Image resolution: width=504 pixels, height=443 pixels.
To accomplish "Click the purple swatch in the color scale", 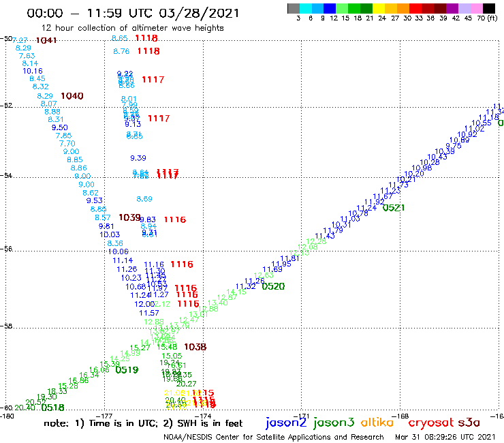I will 452,8.
